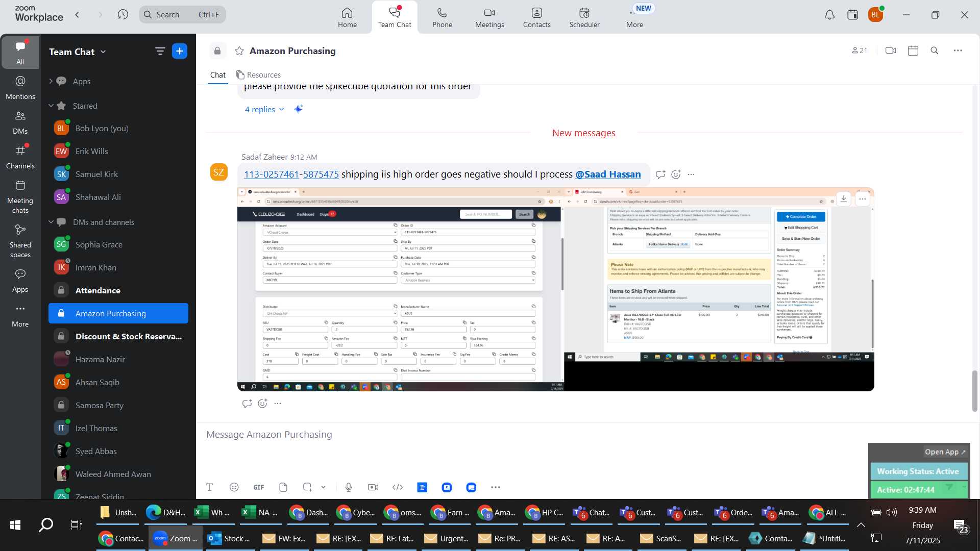The width and height of the screenshot is (980, 551).
Task: Toggle text formatting in composer
Action: tap(210, 487)
